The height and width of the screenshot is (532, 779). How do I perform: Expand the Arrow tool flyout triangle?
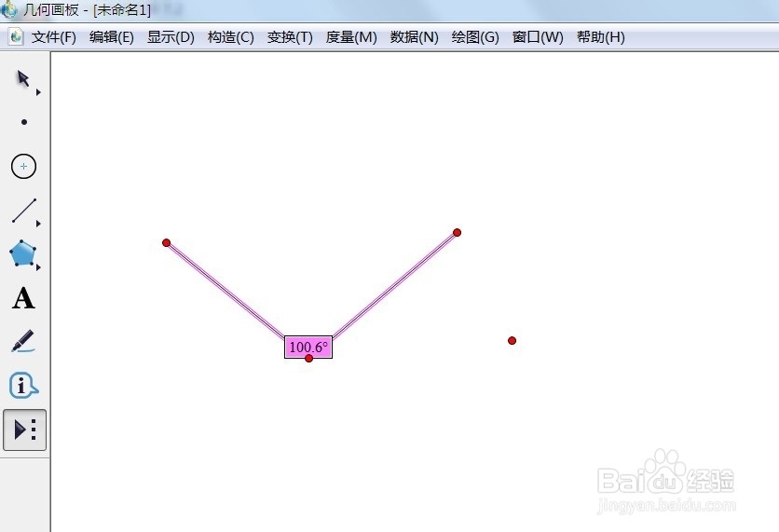click(38, 92)
